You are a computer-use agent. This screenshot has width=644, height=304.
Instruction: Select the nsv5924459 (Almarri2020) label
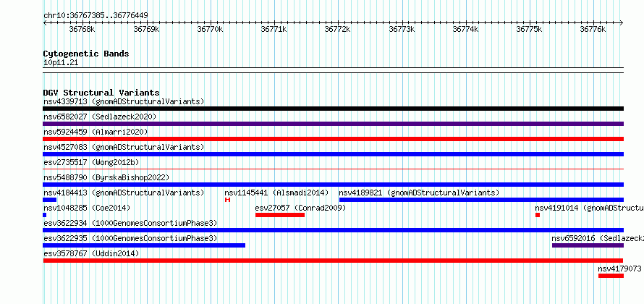(96, 132)
